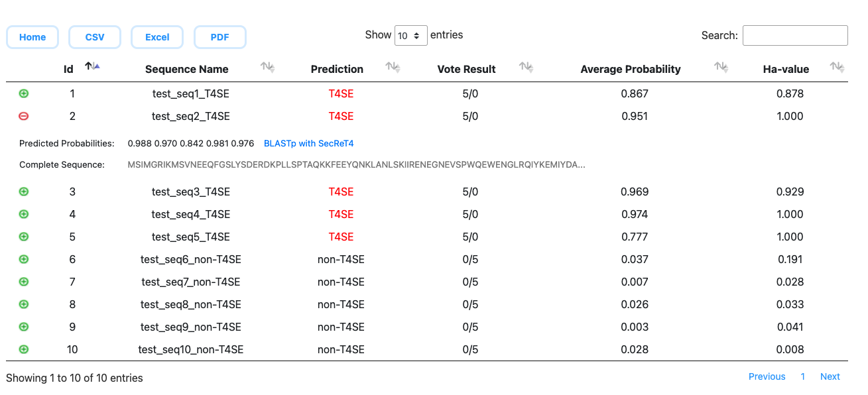The height and width of the screenshot is (395, 868).
Task: Export the table as CSV
Action: tap(95, 37)
